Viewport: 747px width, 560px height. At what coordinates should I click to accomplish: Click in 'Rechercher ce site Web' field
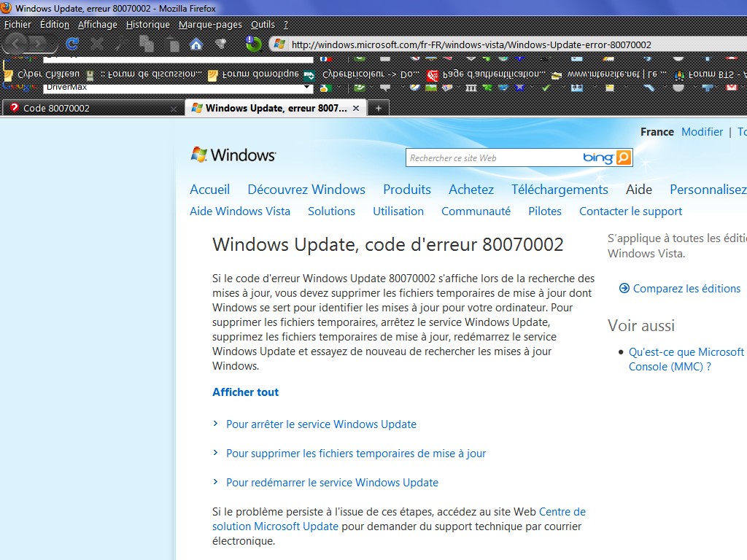click(x=492, y=157)
